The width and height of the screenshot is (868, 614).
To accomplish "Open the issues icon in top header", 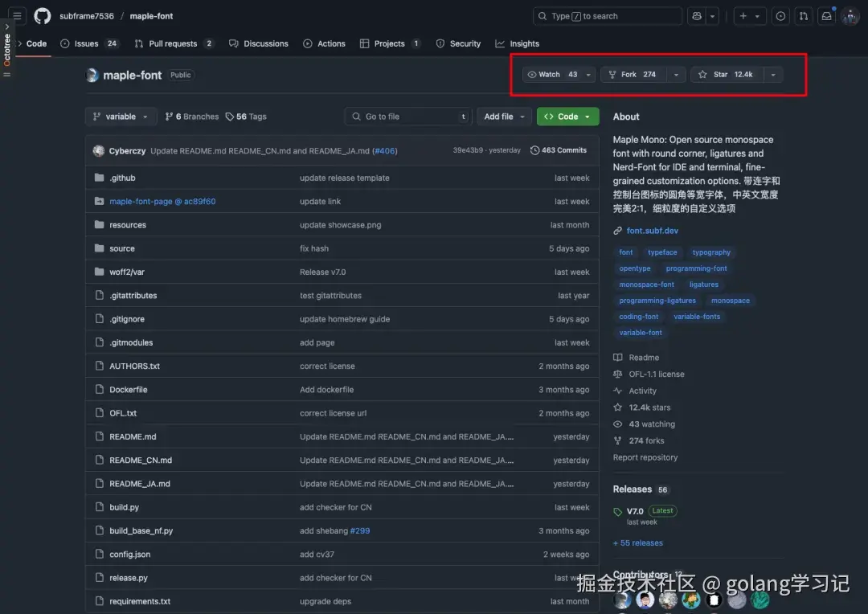I will point(780,16).
